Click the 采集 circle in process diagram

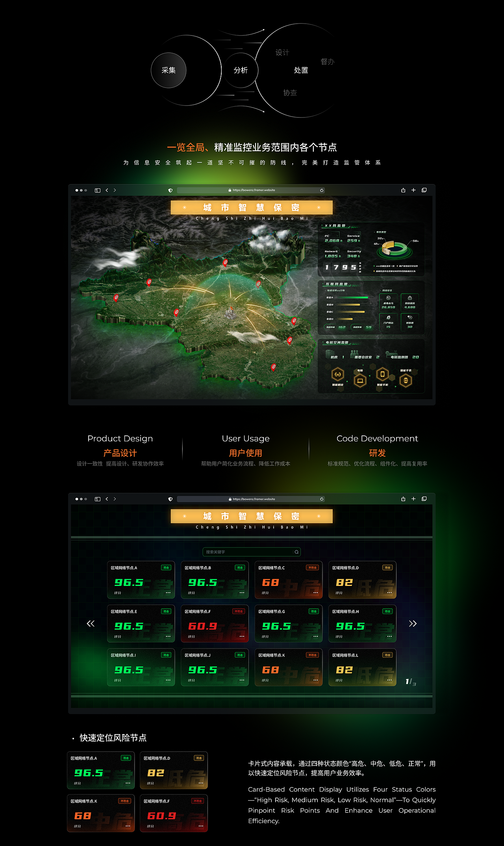click(169, 70)
